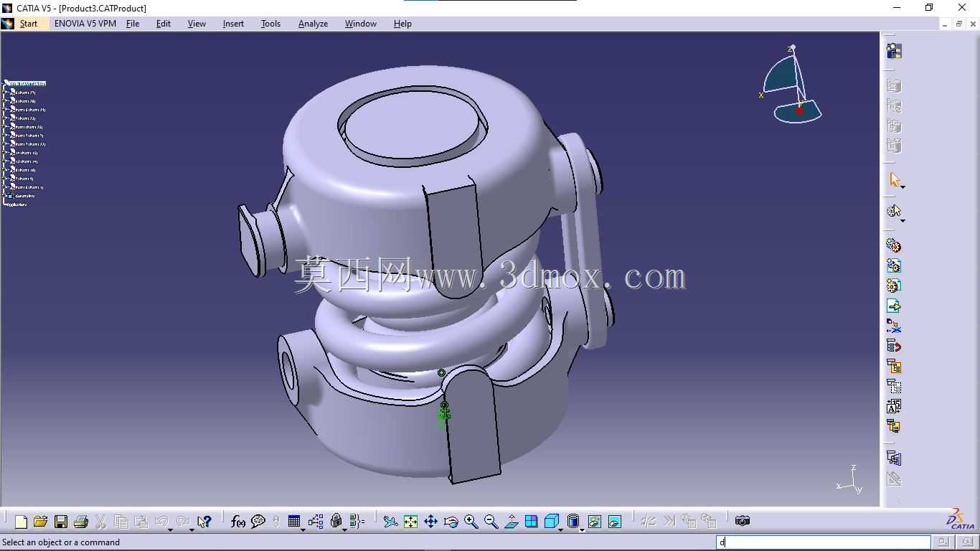Viewport: 980px width, 551px height.
Task: Toggle Hide/Show on the view toolbar
Action: pos(594,522)
